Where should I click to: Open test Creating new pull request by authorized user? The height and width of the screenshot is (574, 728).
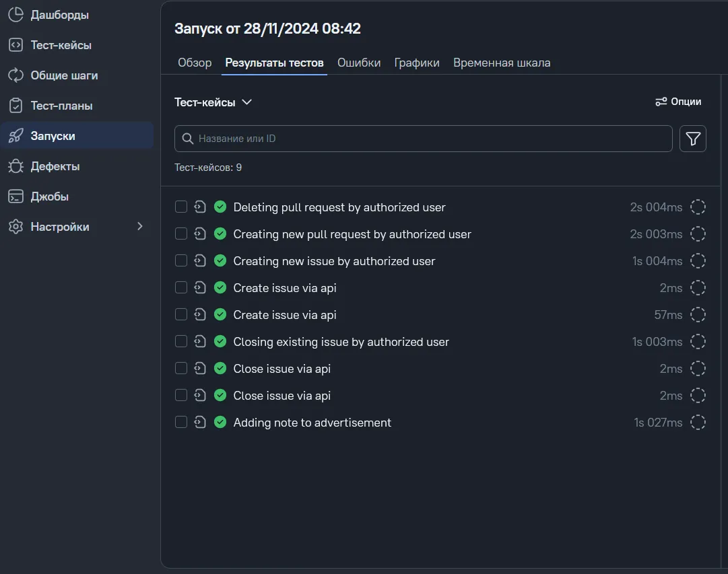click(x=352, y=234)
